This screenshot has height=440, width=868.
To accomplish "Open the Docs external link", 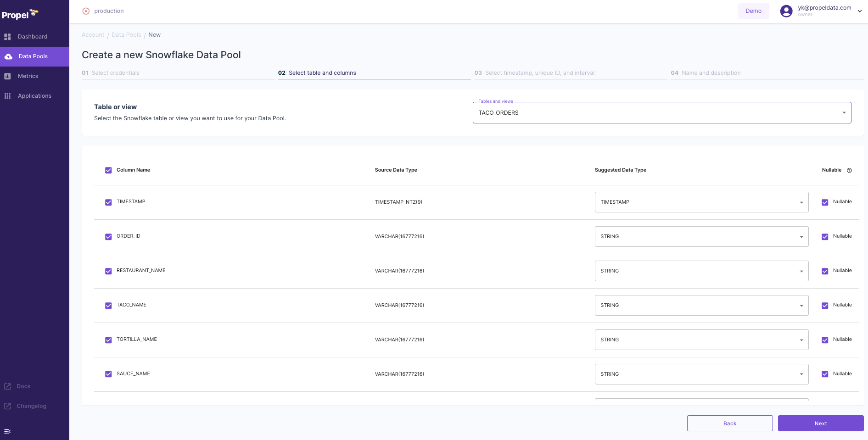I will (x=23, y=386).
